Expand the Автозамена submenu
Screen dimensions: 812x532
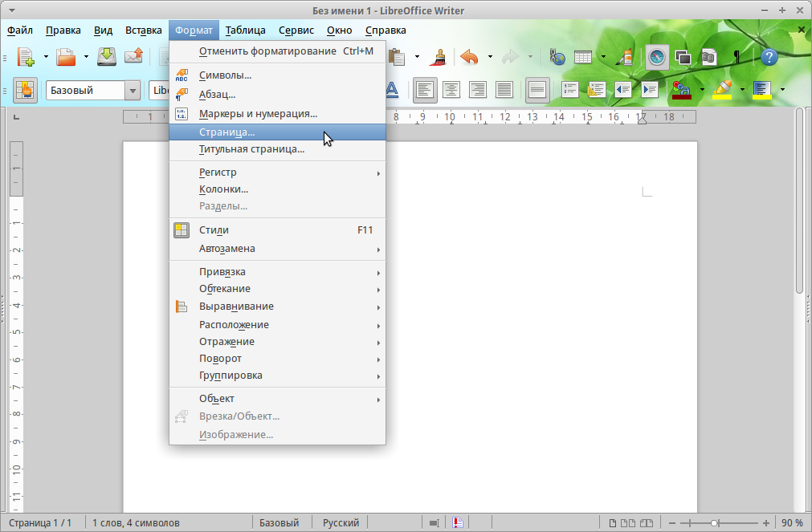pyautogui.click(x=278, y=249)
